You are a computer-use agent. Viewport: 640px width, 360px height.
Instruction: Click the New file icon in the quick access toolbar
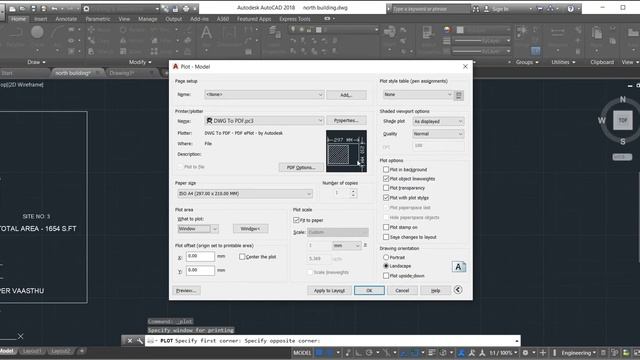click(13, 9)
